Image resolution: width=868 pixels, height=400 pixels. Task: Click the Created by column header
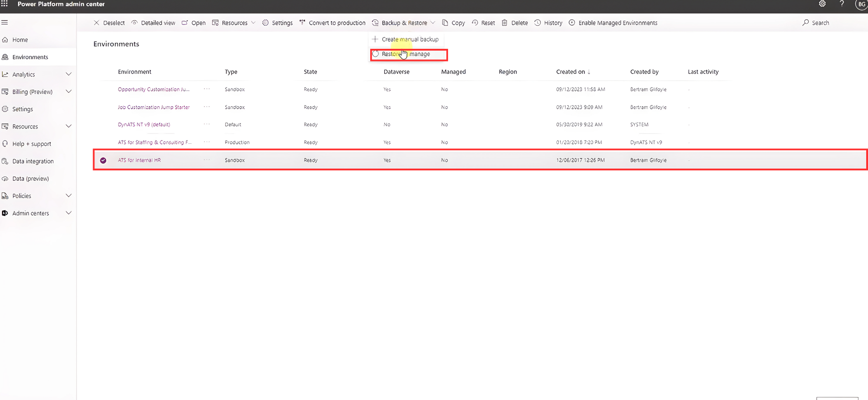click(644, 72)
